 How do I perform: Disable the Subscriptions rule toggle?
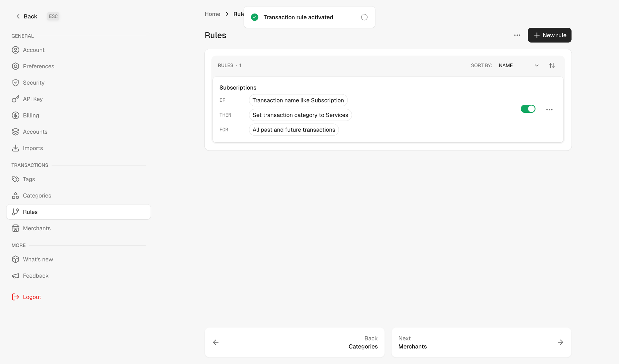pos(528,109)
